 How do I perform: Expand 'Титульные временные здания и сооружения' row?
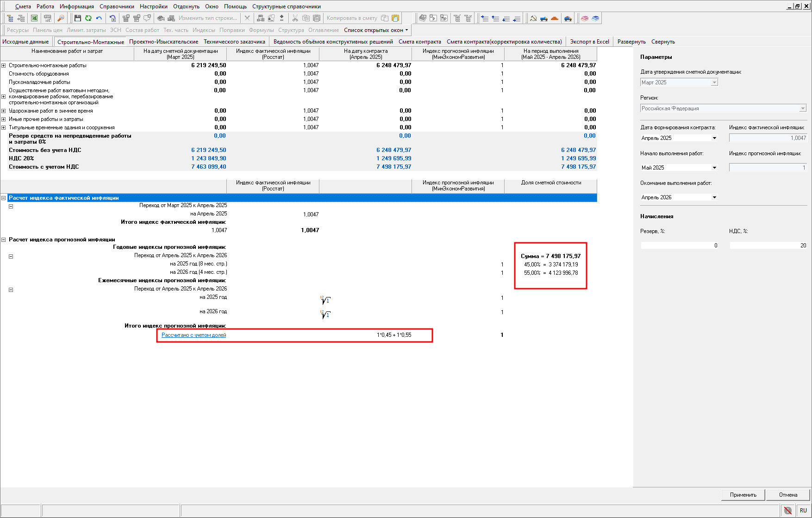click(x=4, y=128)
